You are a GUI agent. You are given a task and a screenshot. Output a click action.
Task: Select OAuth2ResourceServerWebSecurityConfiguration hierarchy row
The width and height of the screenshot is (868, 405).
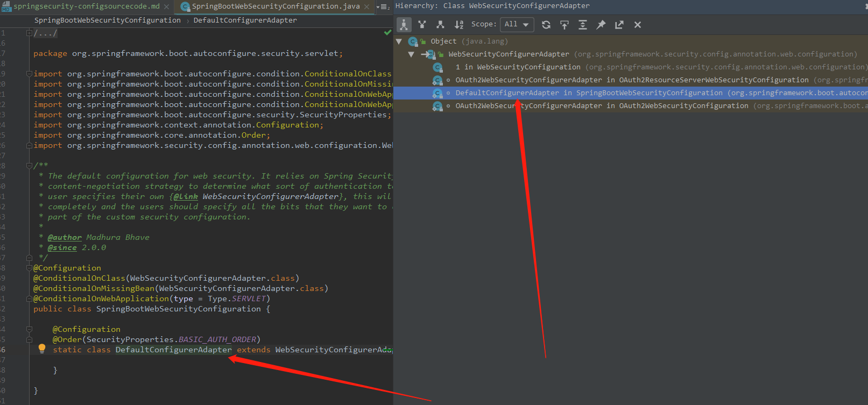point(631,80)
